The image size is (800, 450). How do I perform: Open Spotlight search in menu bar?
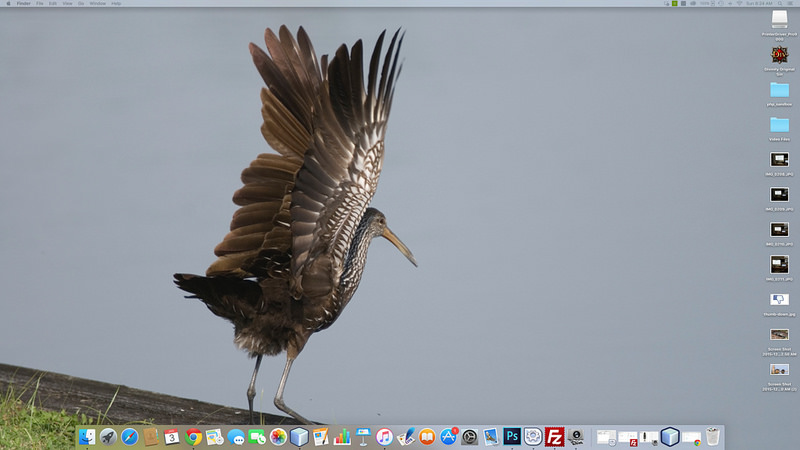coord(780,4)
